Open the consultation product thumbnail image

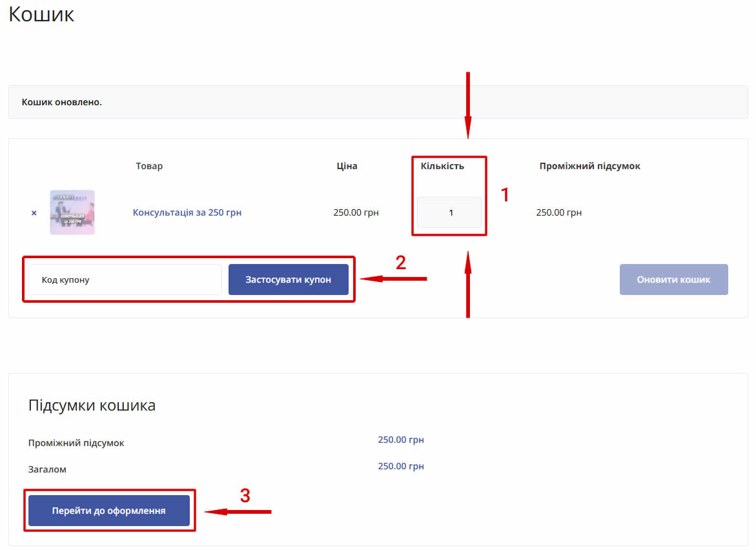coord(72,212)
